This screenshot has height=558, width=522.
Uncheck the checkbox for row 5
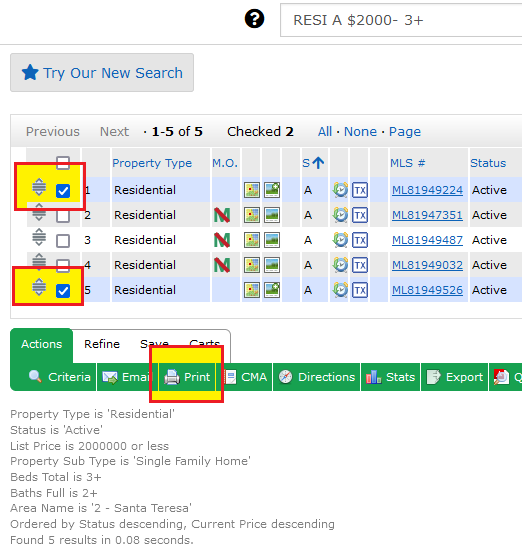(63, 291)
